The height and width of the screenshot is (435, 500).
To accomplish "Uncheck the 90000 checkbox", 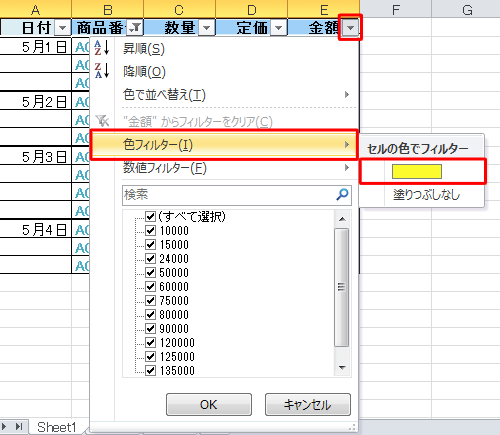I will (x=151, y=329).
